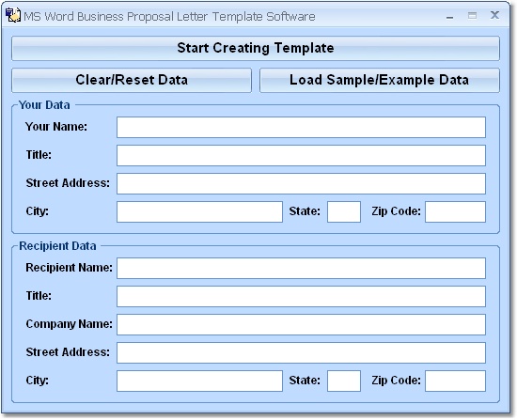Click Start Creating Template button
This screenshot has height=420, width=517.
256,48
